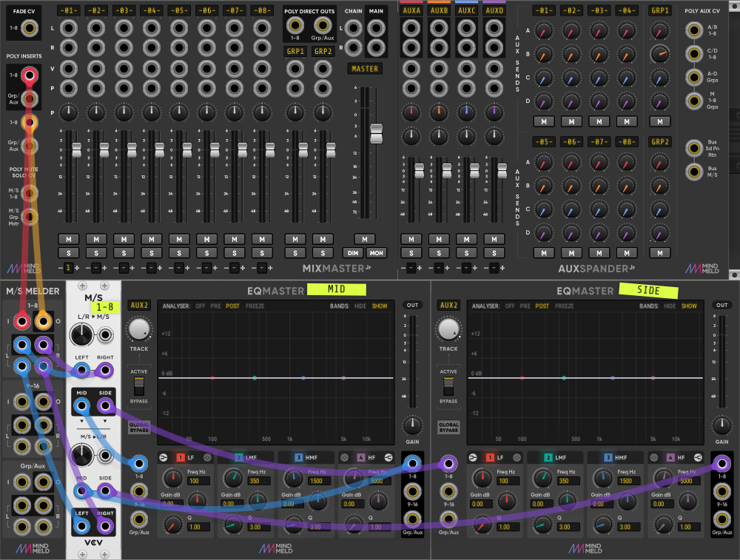Solo the AUXD return channel
Screen dimensions: 740x560
point(494,253)
